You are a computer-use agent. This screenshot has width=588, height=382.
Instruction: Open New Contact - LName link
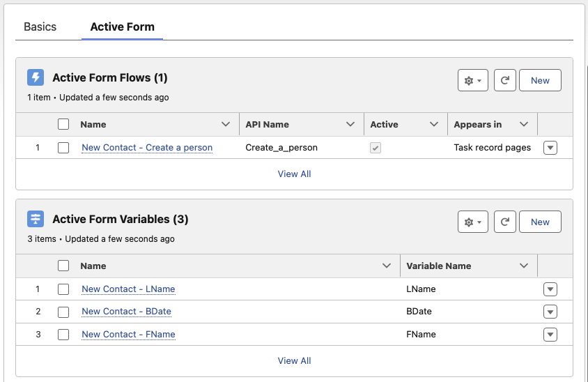point(128,289)
